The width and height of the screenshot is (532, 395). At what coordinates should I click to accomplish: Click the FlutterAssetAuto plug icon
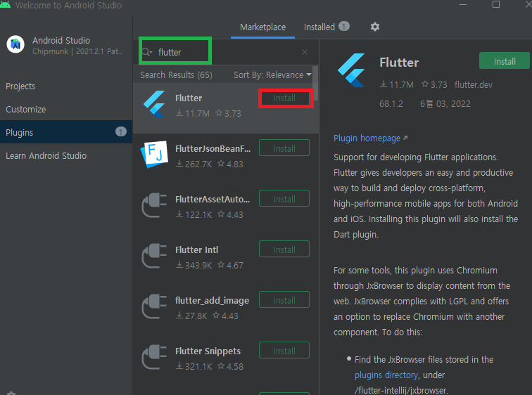coord(154,205)
